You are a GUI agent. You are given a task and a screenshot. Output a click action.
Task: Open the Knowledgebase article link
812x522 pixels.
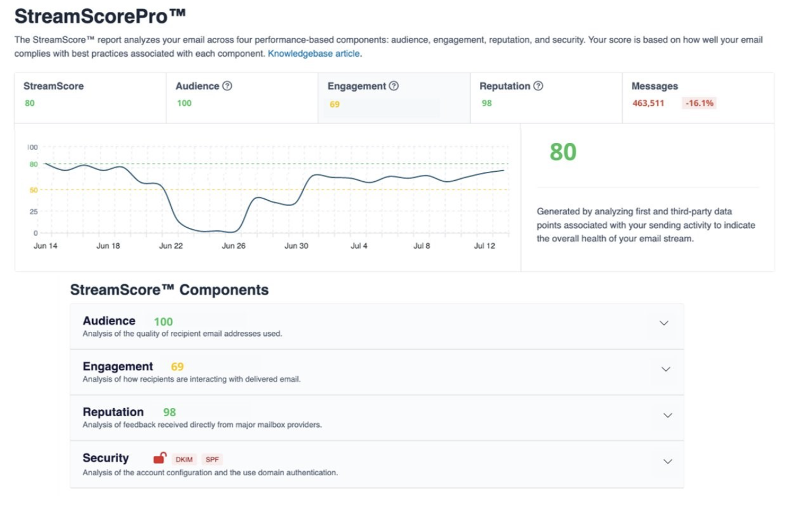314,54
